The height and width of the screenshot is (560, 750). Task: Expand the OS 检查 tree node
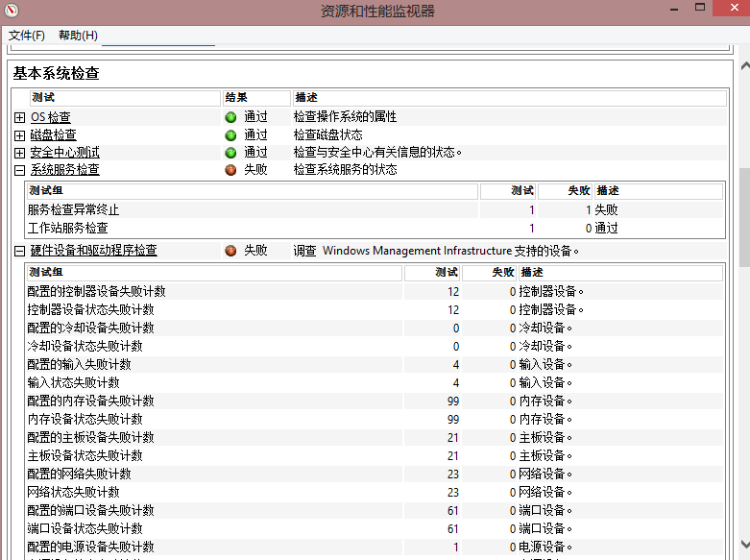click(x=19, y=117)
